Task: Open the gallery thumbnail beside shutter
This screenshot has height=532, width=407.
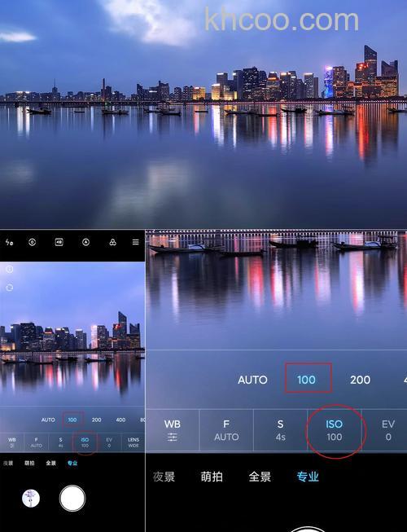Action: click(31, 499)
